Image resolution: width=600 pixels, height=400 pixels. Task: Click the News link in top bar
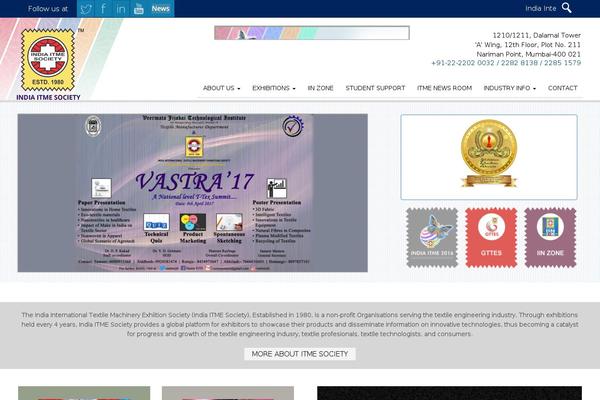160,8
